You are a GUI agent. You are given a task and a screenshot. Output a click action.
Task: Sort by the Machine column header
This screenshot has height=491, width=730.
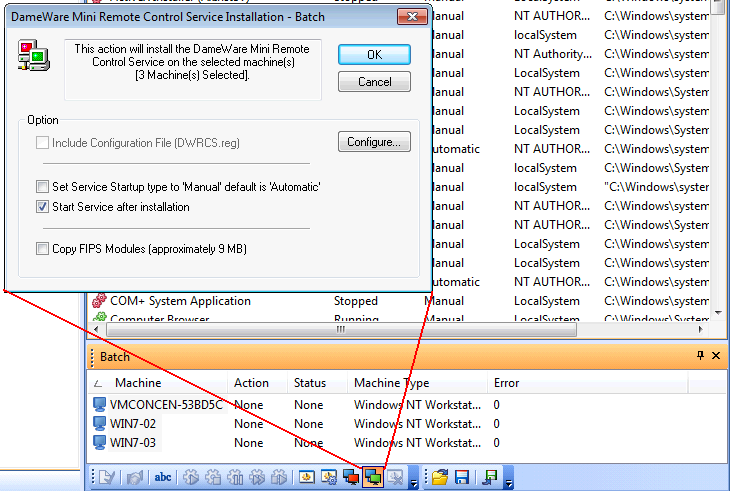click(157, 383)
